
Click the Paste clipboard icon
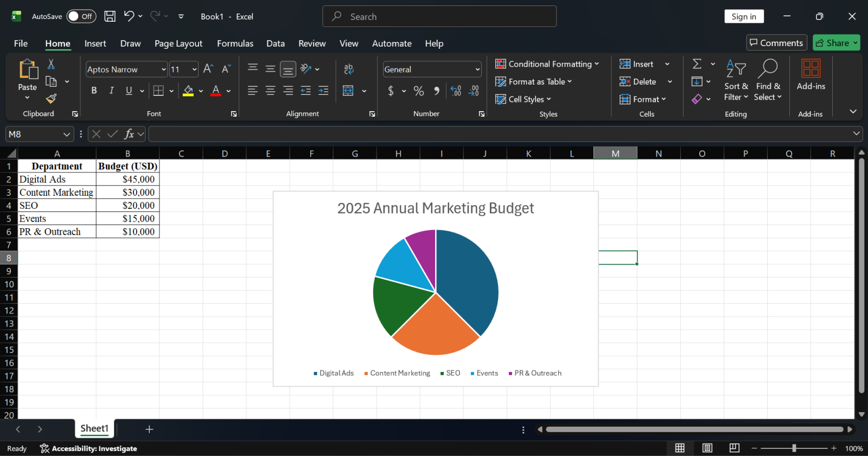click(28, 69)
